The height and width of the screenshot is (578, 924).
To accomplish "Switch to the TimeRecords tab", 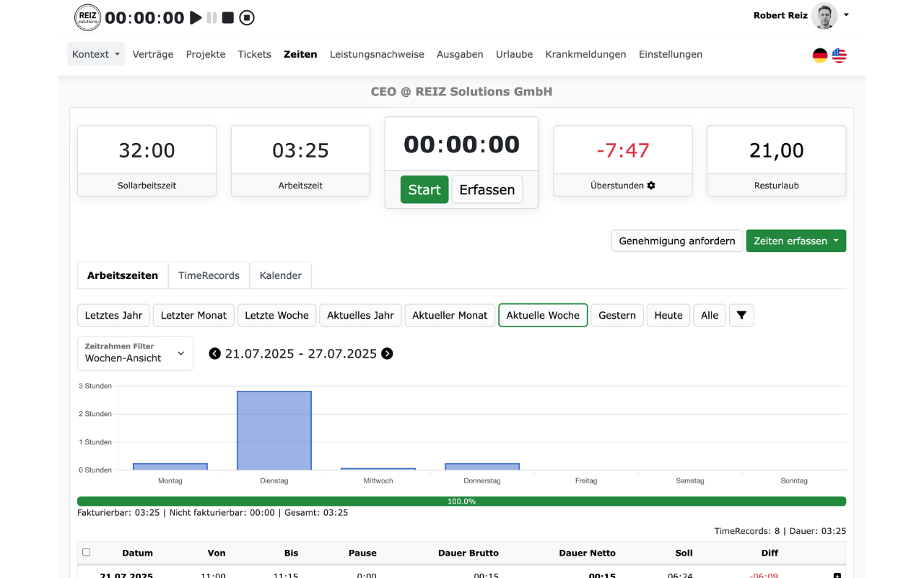I will (x=209, y=275).
